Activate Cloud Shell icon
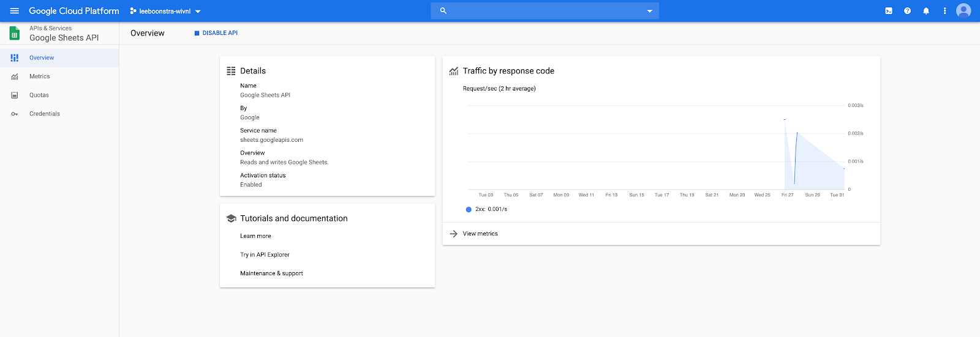 point(889,11)
